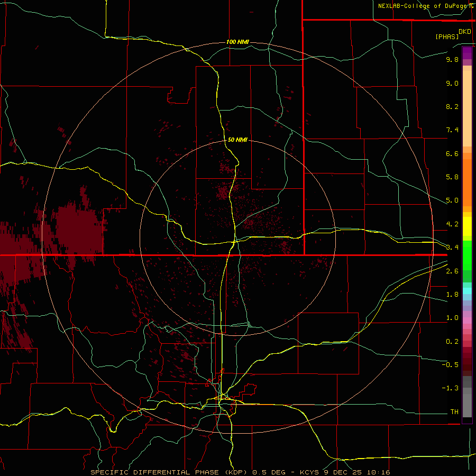Image resolution: width=476 pixels, height=476 pixels.
Task: Click the "50 NMI" range ring label
Action: tap(237, 140)
